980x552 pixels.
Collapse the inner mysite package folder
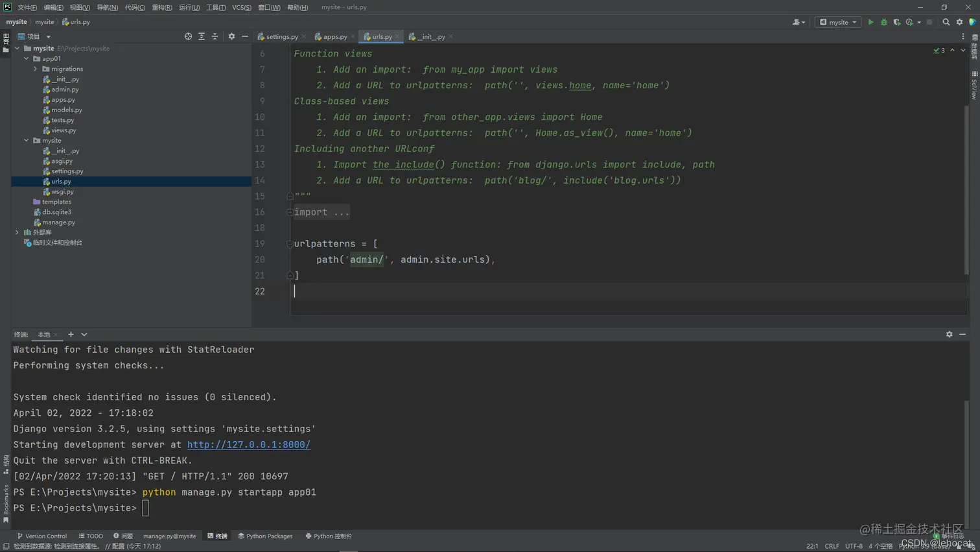pos(27,140)
